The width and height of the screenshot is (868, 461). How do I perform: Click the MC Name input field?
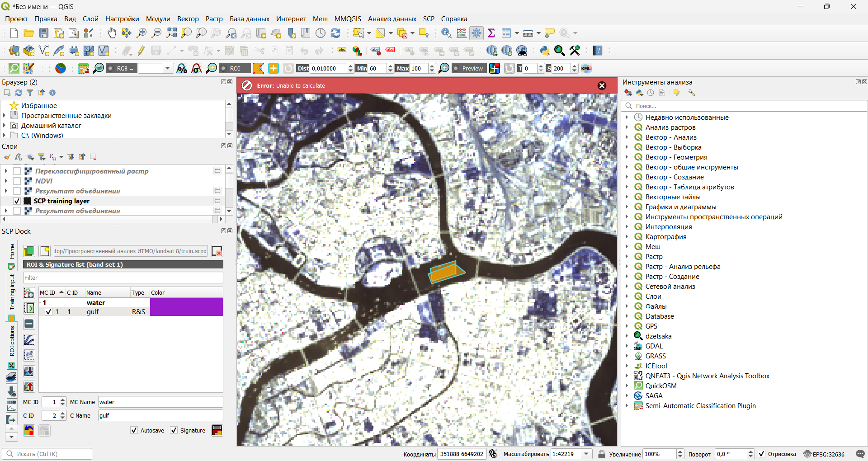[x=160, y=402]
